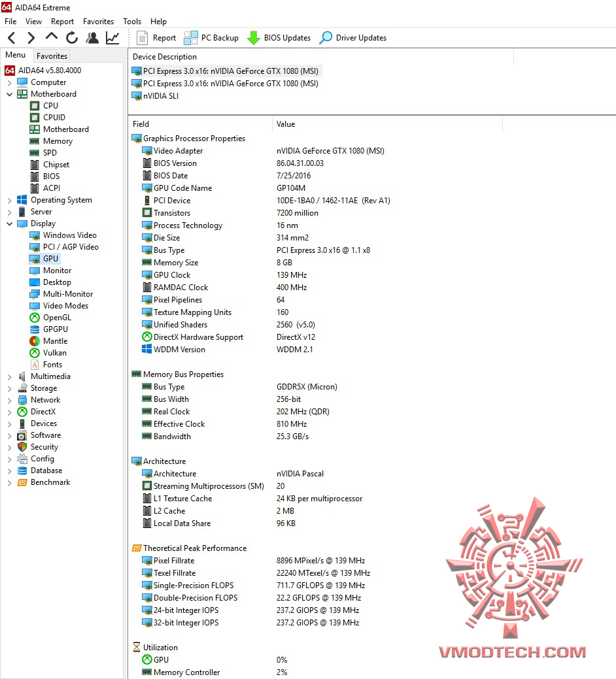Select the OpenGL item icon
Viewport: 616px width, 679px height.
(35, 318)
